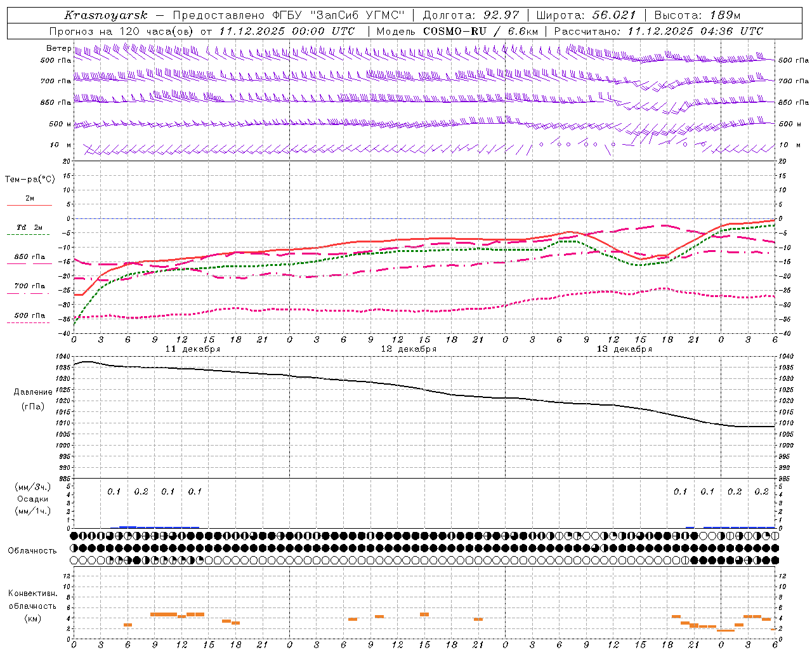Click the model name COSMO-RU / 6.6км
This screenshot has height=650, width=812.
481,31
